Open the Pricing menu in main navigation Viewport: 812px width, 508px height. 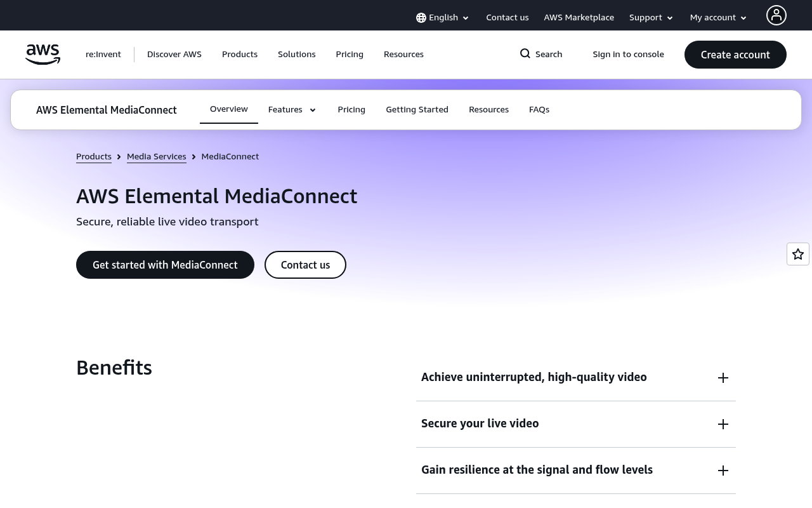[350, 55]
